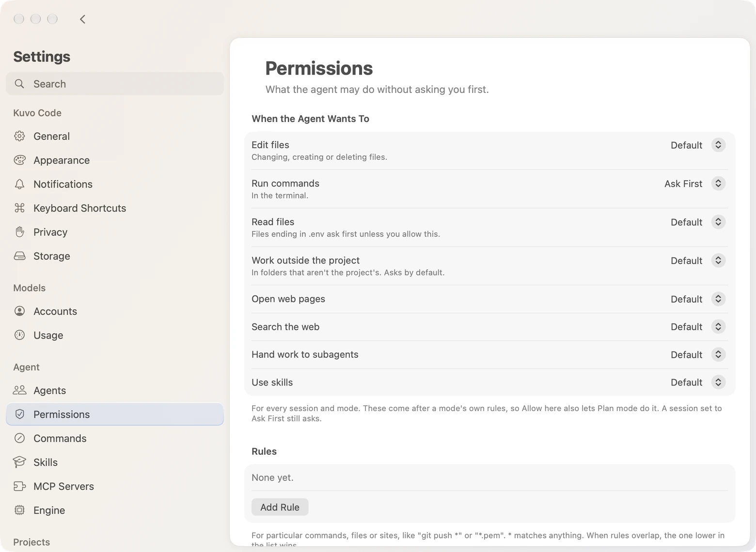
Task: Click the window minimize traffic light
Action: point(35,19)
